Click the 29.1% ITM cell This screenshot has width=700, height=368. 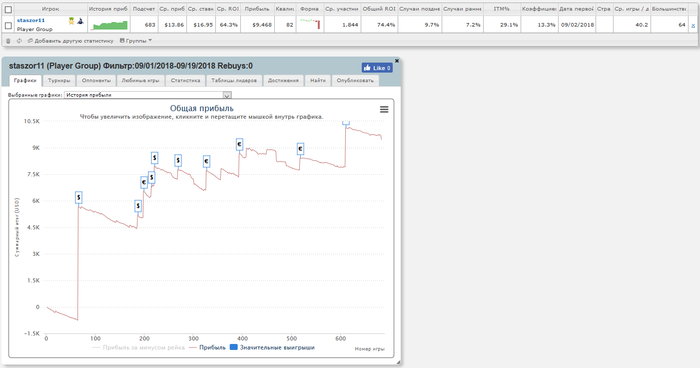(x=502, y=25)
